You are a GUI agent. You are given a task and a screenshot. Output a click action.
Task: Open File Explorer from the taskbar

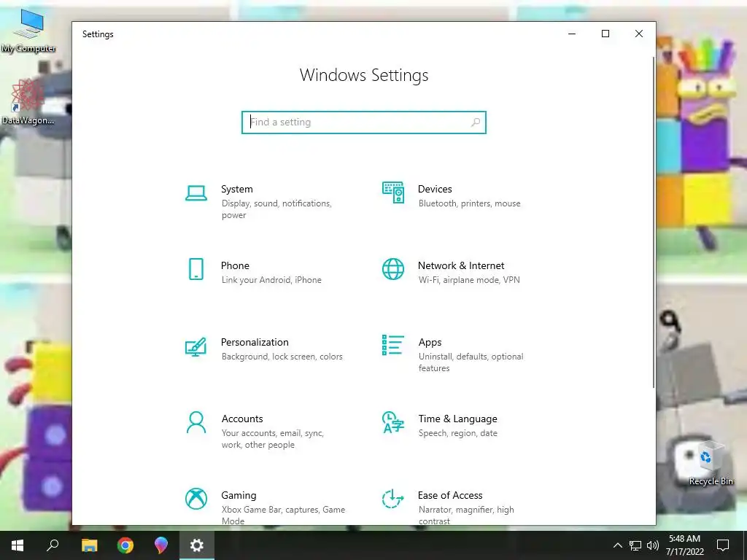[89, 545]
